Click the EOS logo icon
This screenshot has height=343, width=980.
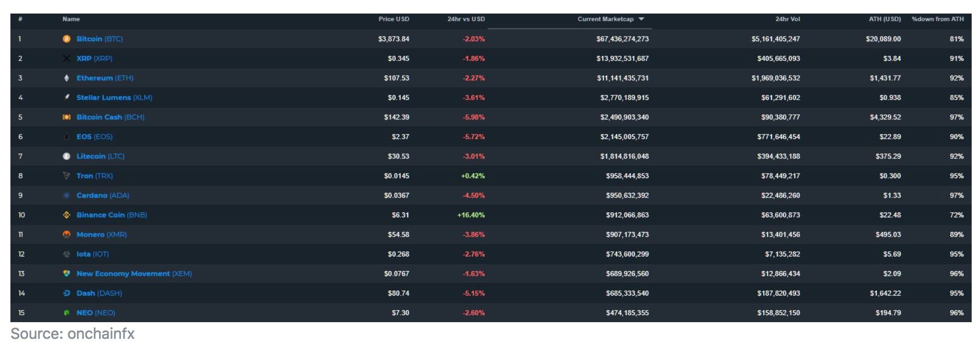67,137
